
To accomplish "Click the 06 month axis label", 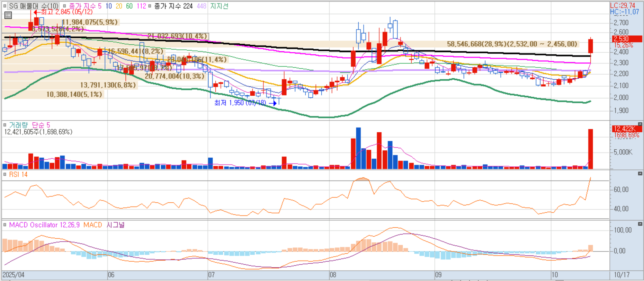I will tap(111, 275).
